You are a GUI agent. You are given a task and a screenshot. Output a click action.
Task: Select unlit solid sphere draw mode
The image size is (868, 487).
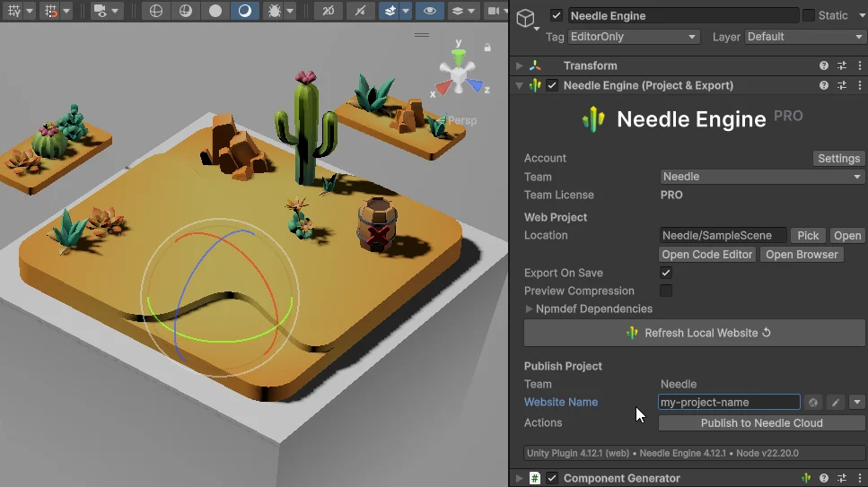(215, 11)
